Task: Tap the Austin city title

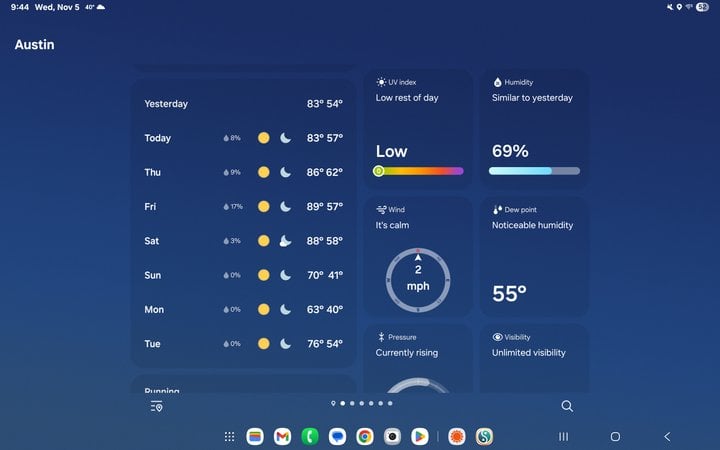Action: [35, 45]
